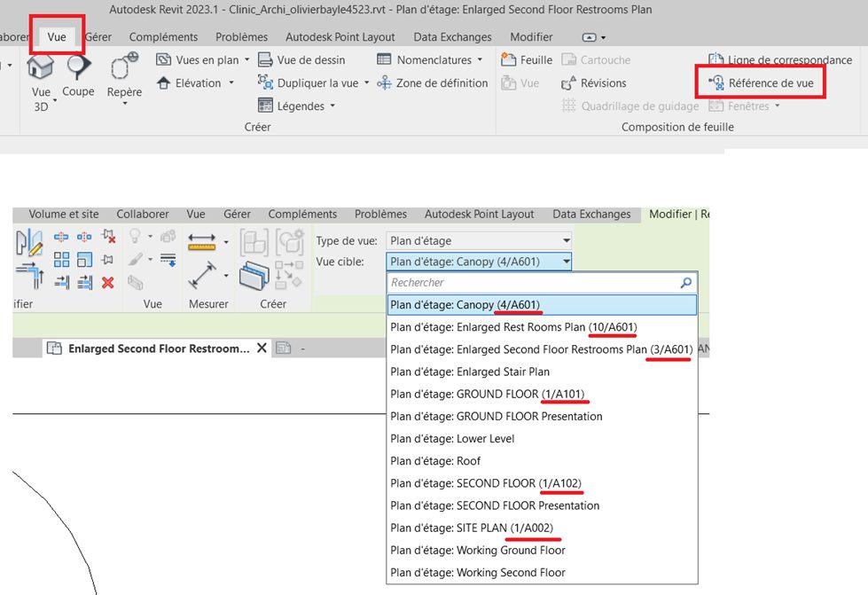
Task: Expand the ruler measure dropdown arrow
Action: [x=226, y=242]
